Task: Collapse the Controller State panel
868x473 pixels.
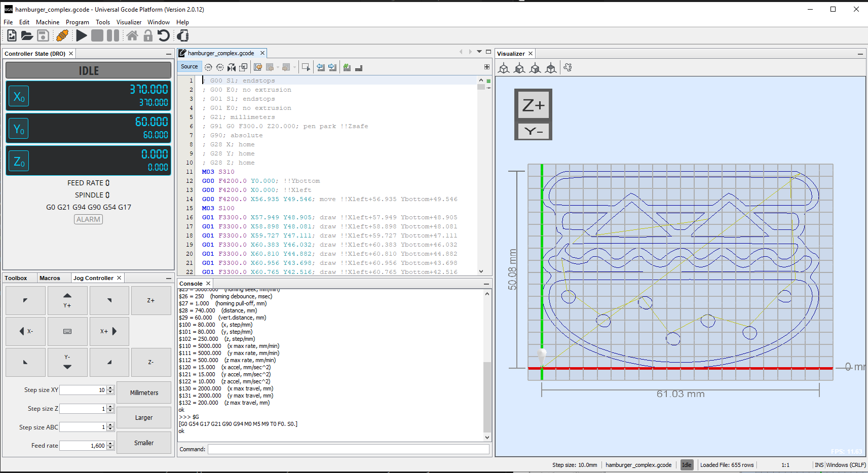Action: point(168,53)
